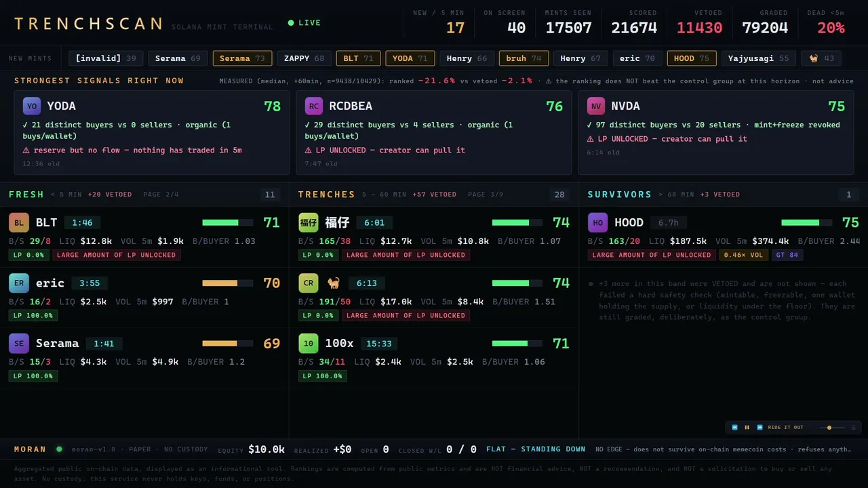The height and width of the screenshot is (488, 868).
Task: Click the TRENCHES count badge 28
Action: [559, 195]
